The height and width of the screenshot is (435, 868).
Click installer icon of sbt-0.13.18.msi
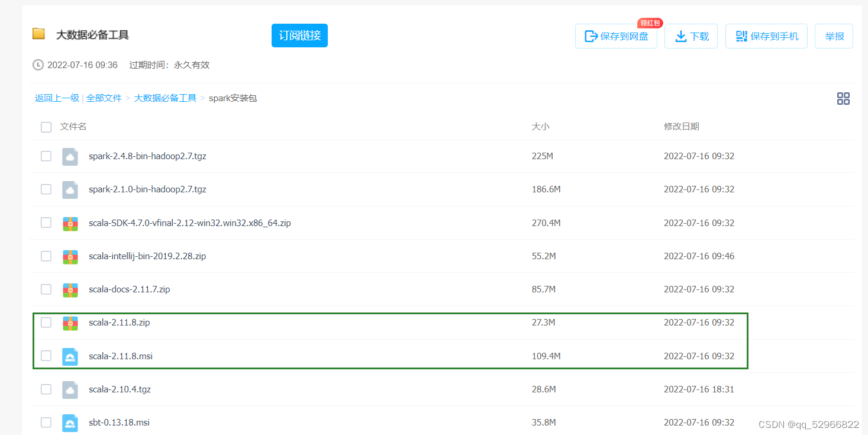click(x=70, y=423)
